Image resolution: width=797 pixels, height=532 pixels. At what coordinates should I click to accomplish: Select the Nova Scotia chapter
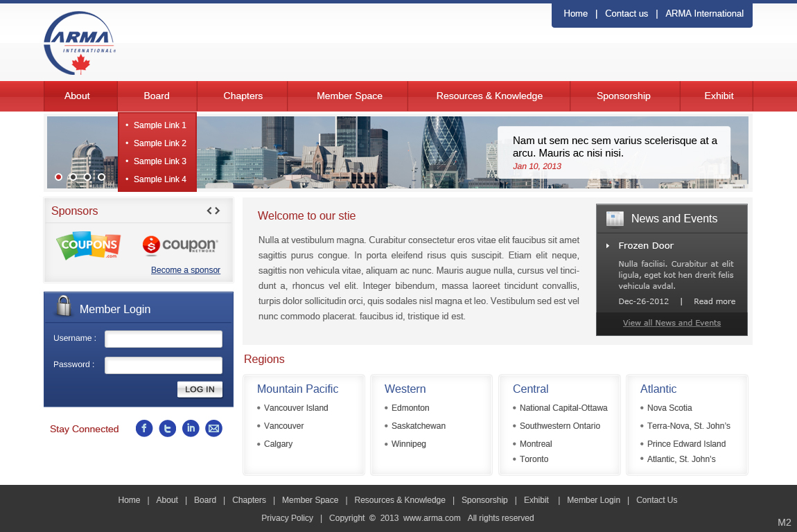point(669,408)
